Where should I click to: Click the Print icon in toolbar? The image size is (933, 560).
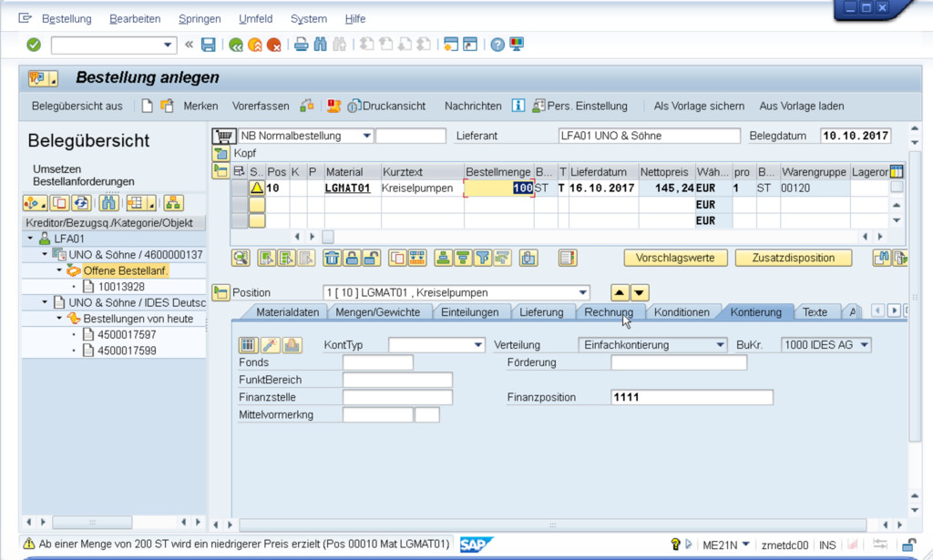[x=300, y=45]
